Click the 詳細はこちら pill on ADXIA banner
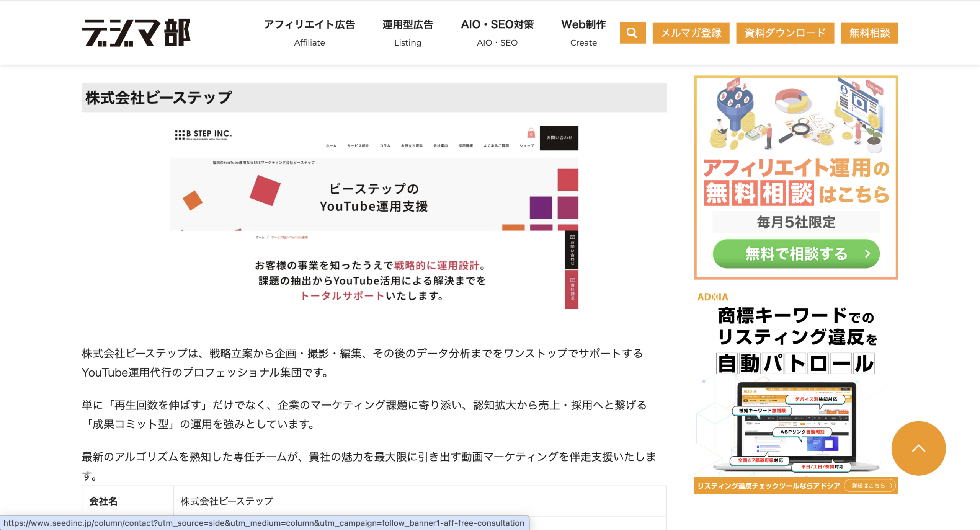 tap(870, 486)
